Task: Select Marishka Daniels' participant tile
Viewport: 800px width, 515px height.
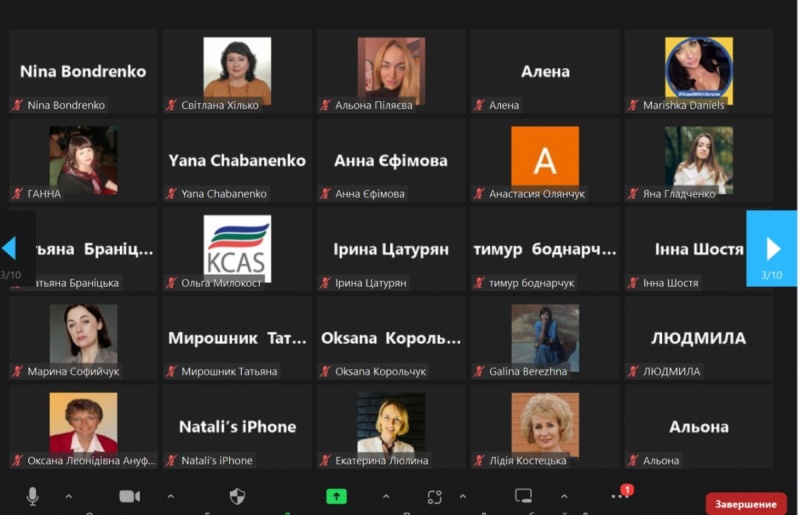Action: coord(699,72)
